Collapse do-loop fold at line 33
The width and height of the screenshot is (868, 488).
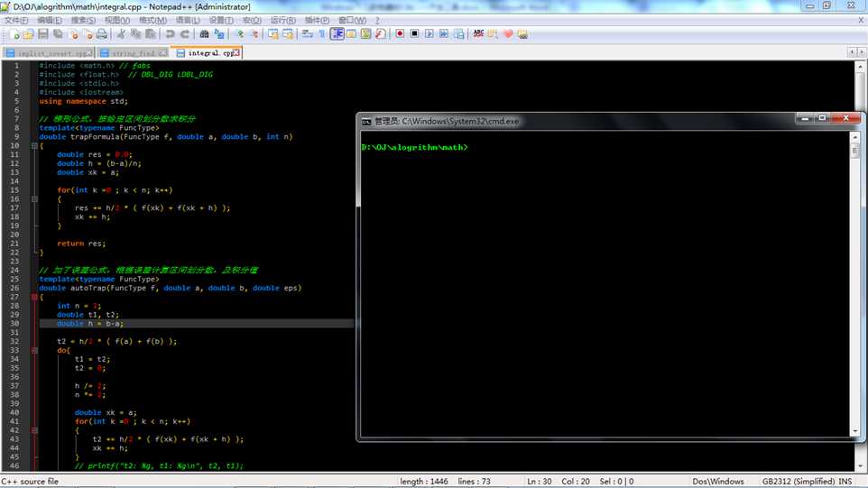(34, 350)
